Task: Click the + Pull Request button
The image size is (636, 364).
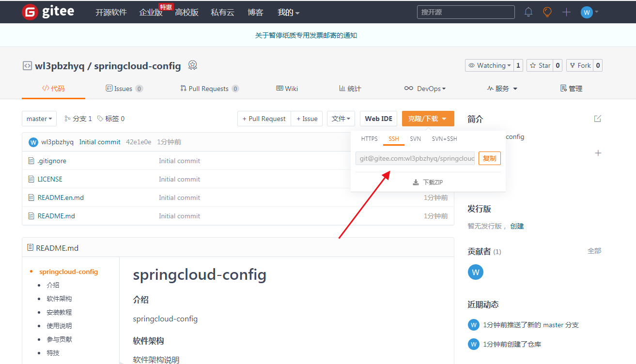Action: point(264,119)
